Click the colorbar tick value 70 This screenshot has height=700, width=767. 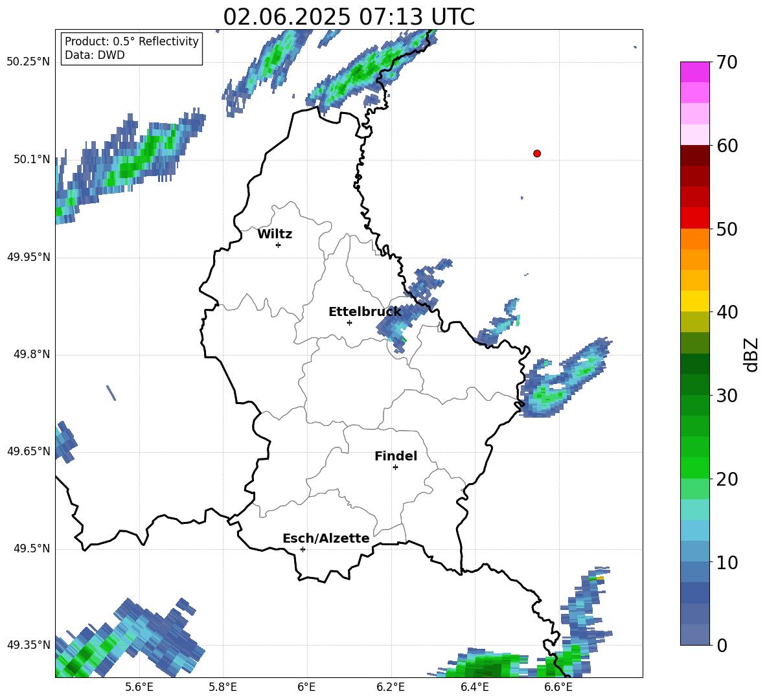coord(727,63)
